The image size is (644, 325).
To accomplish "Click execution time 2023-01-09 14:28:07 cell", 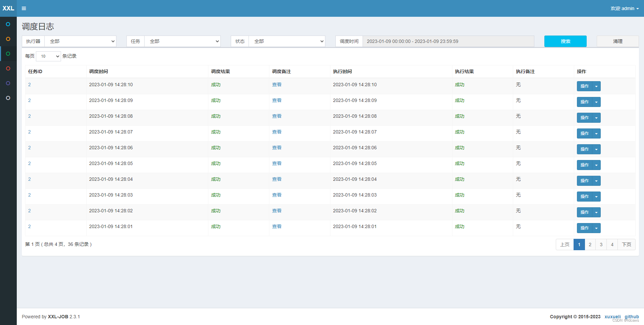I will pos(355,132).
